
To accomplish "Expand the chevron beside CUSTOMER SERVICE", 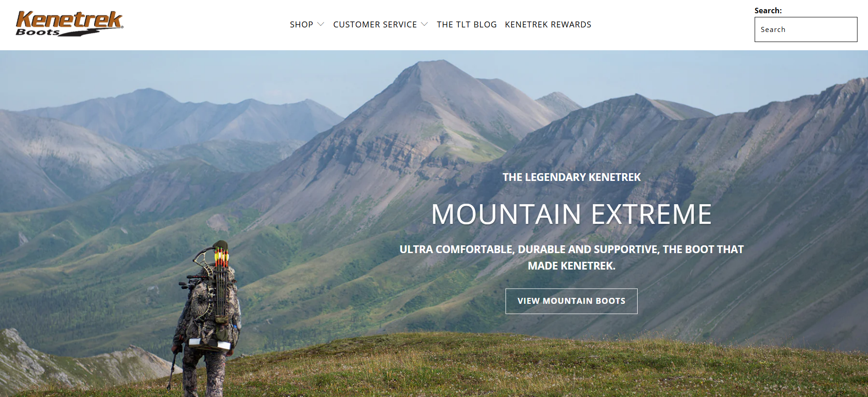I will click(x=425, y=24).
